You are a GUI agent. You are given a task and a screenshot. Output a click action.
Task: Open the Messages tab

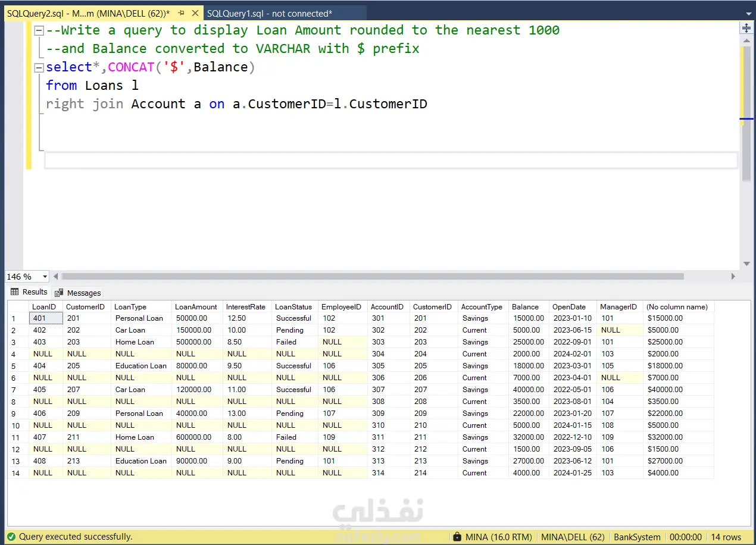click(83, 293)
